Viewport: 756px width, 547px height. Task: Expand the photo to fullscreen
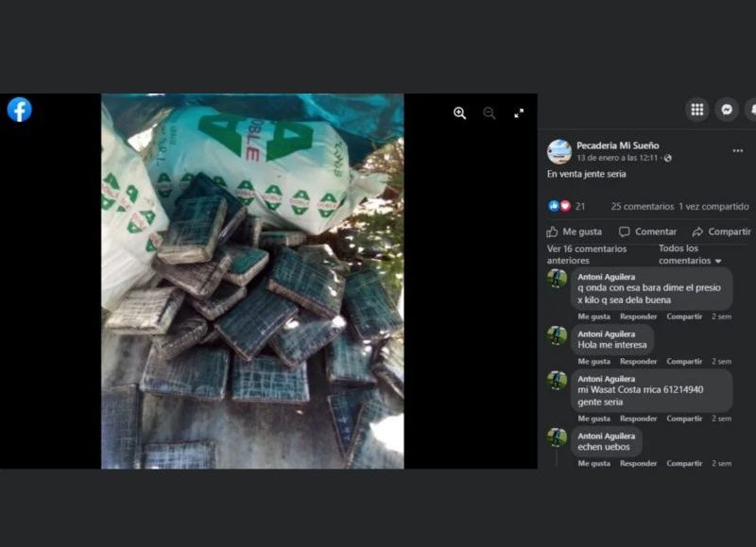[x=519, y=112]
